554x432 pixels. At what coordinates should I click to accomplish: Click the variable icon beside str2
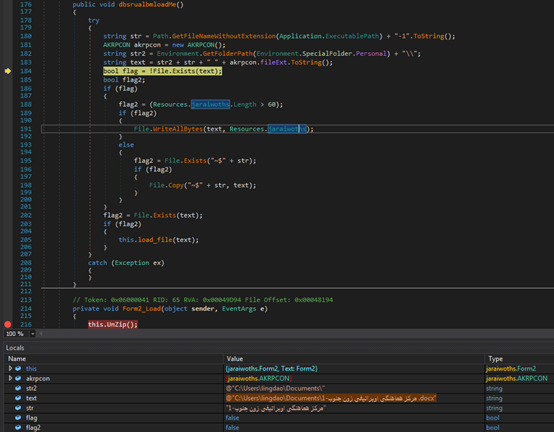pyautogui.click(x=18, y=388)
